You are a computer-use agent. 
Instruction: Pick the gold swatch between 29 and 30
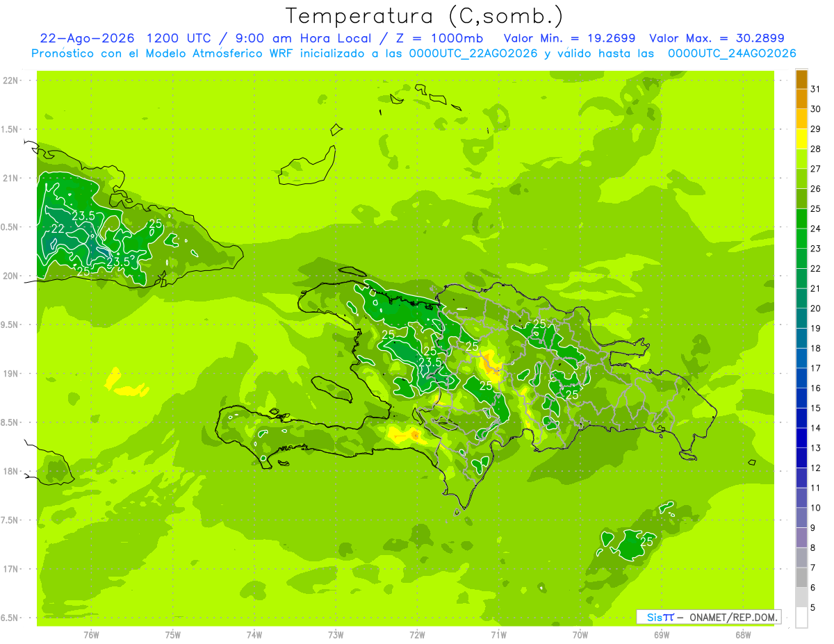pos(801,119)
